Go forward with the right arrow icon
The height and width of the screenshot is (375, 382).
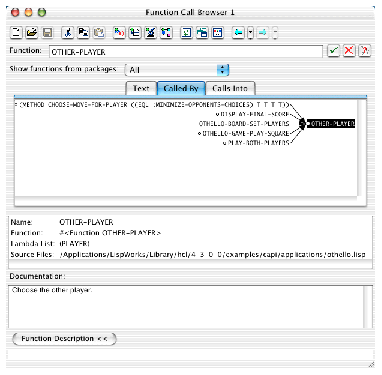pos(263,32)
